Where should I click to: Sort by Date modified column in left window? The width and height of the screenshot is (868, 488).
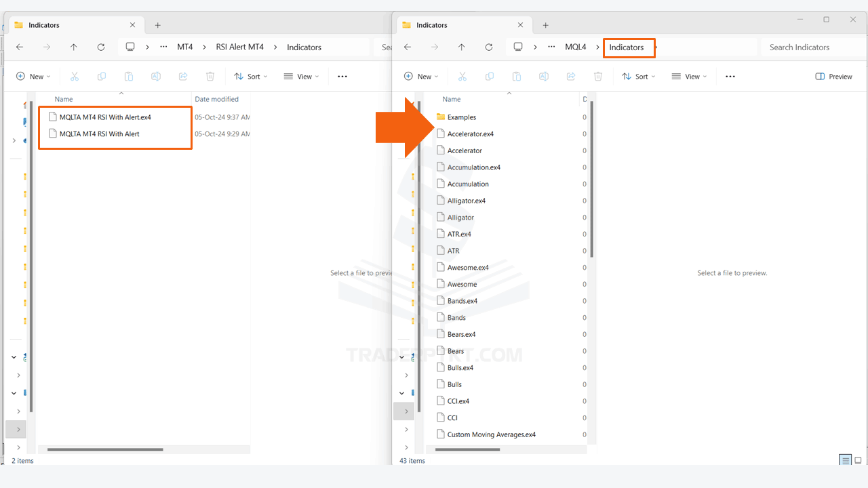tap(217, 99)
